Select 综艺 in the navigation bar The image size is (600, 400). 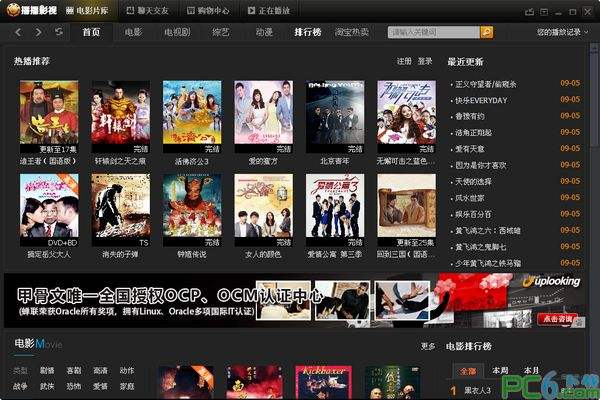click(221, 32)
